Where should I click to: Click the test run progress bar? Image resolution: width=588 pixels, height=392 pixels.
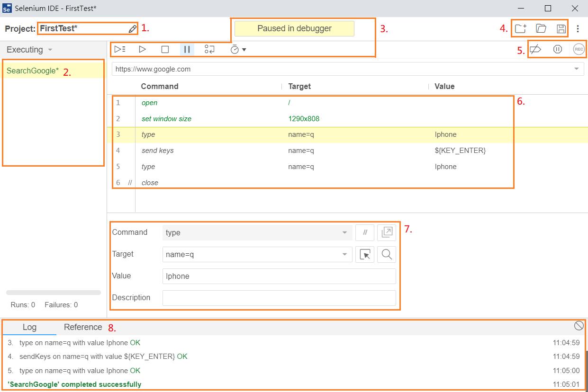pyautogui.click(x=54, y=293)
